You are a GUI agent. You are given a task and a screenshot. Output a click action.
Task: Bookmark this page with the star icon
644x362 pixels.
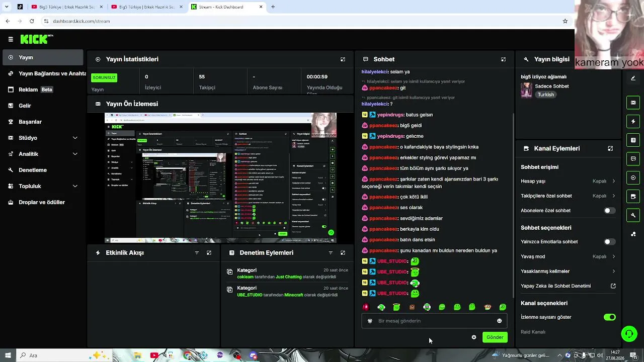[565, 21]
